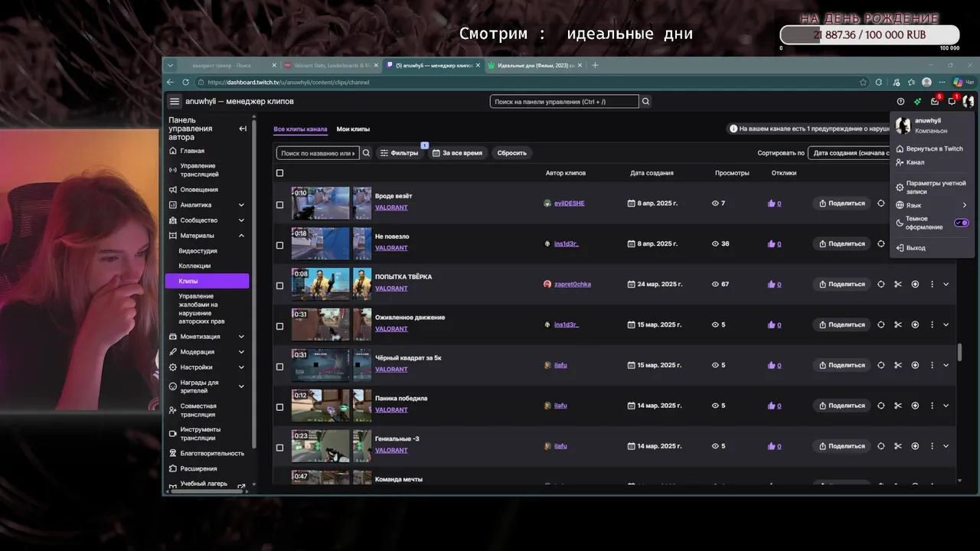Click the thumbs-up likes icon on Не повезло row
This screenshot has height=551, width=980.
click(771, 244)
